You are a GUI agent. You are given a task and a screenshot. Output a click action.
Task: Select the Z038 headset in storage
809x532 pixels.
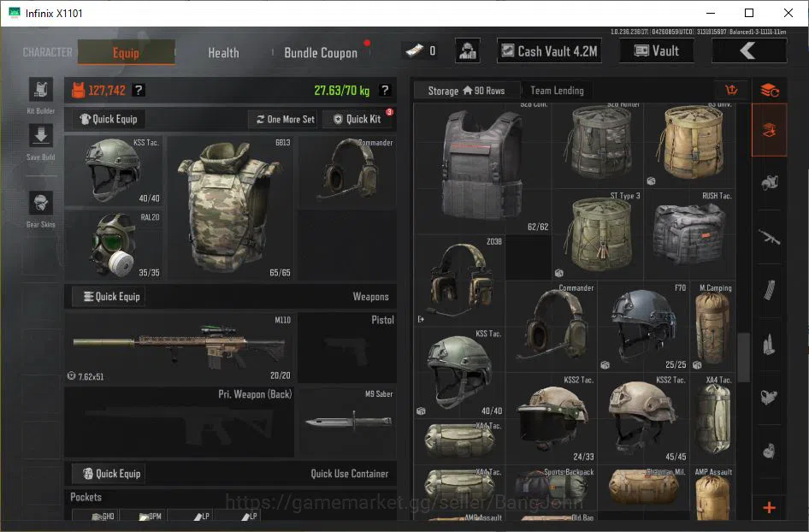[x=460, y=281]
